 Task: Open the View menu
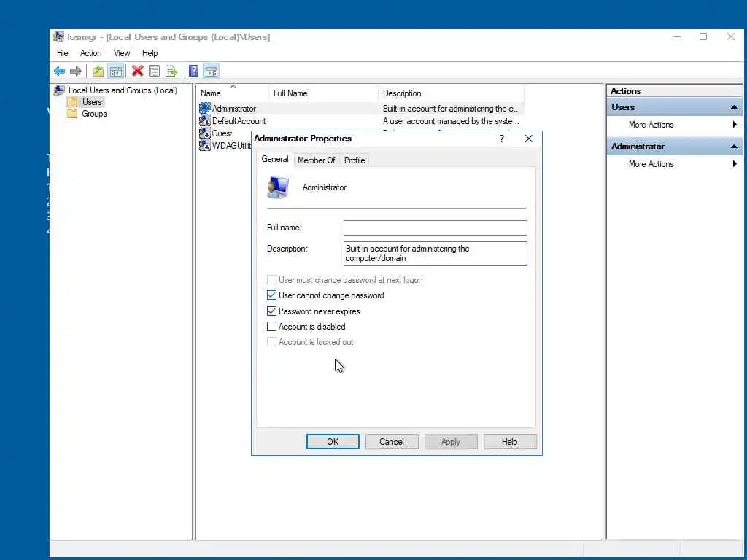pos(122,53)
